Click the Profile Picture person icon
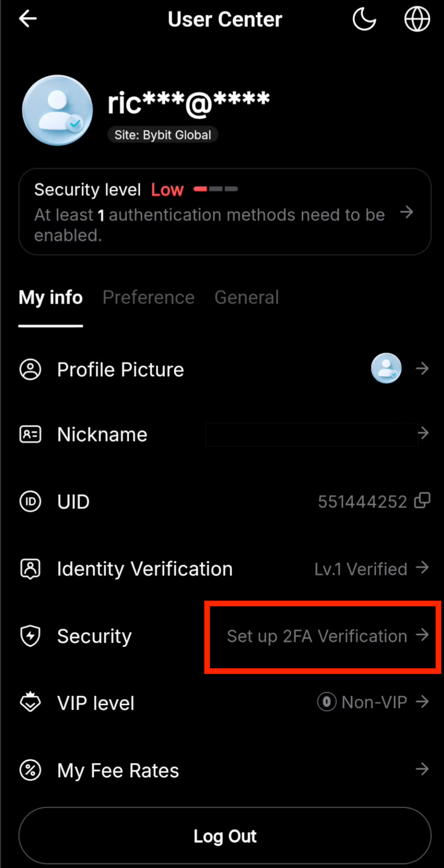Image resolution: width=444 pixels, height=868 pixels. (x=30, y=369)
